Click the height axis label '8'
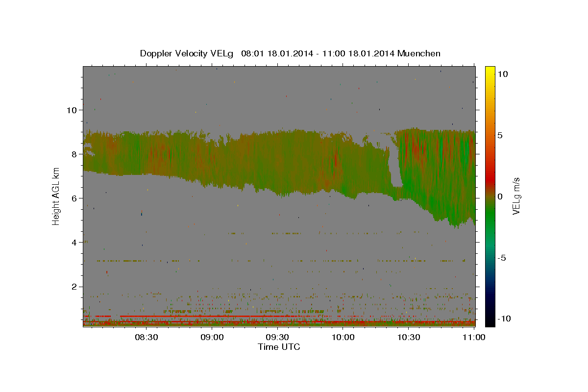 click(x=74, y=154)
